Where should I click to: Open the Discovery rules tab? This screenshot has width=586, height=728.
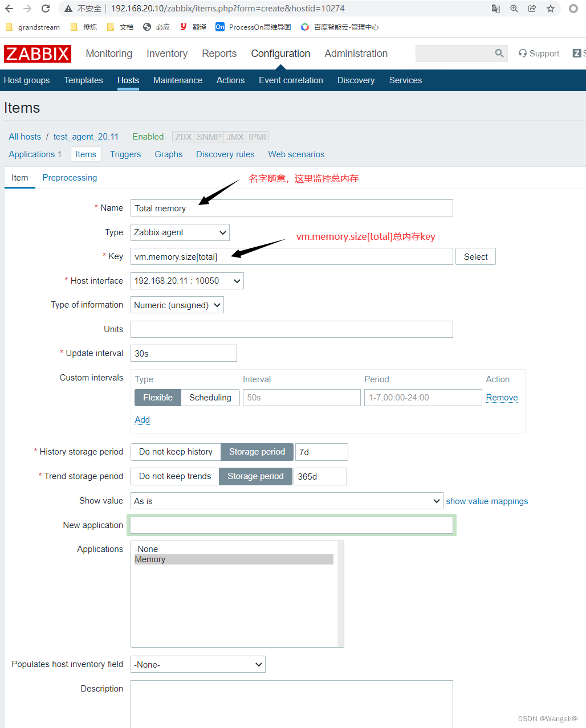pos(225,154)
